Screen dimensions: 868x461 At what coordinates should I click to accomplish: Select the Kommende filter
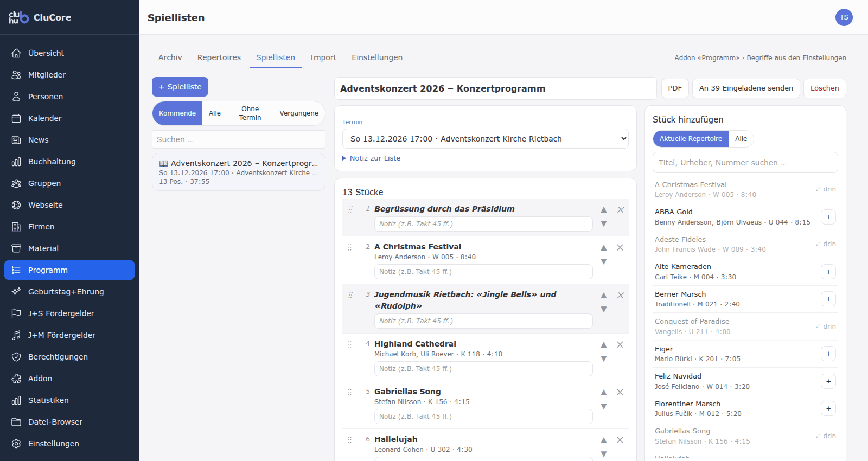[x=177, y=113]
